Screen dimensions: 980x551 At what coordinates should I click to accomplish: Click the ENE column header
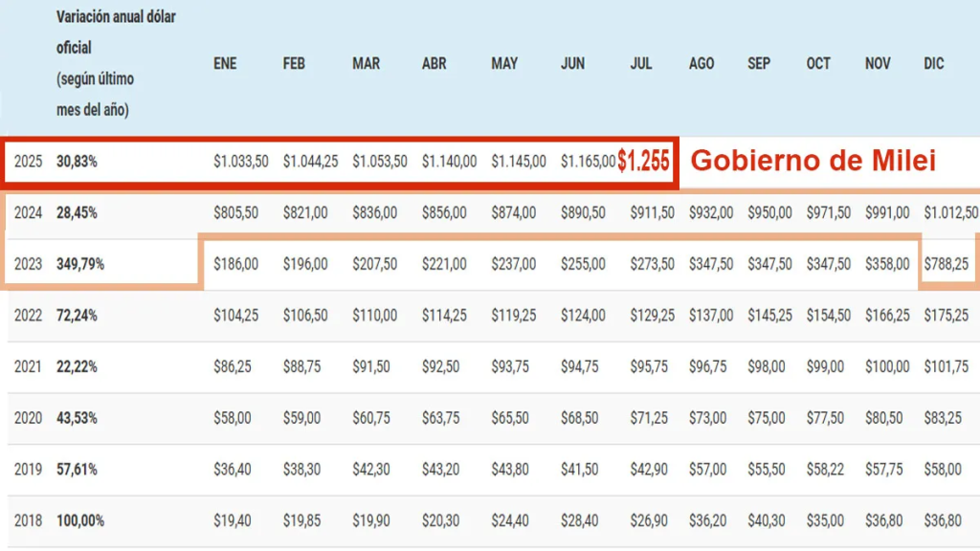[225, 64]
